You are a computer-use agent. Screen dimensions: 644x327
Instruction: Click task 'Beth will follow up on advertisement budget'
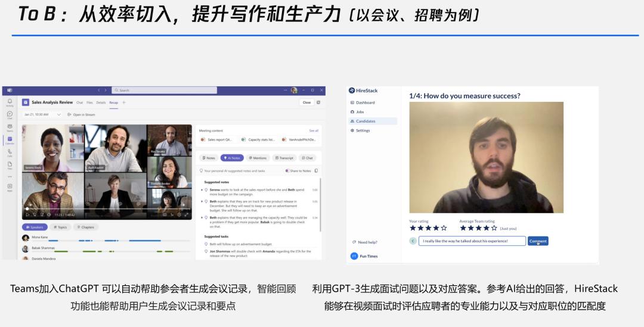tap(241, 244)
